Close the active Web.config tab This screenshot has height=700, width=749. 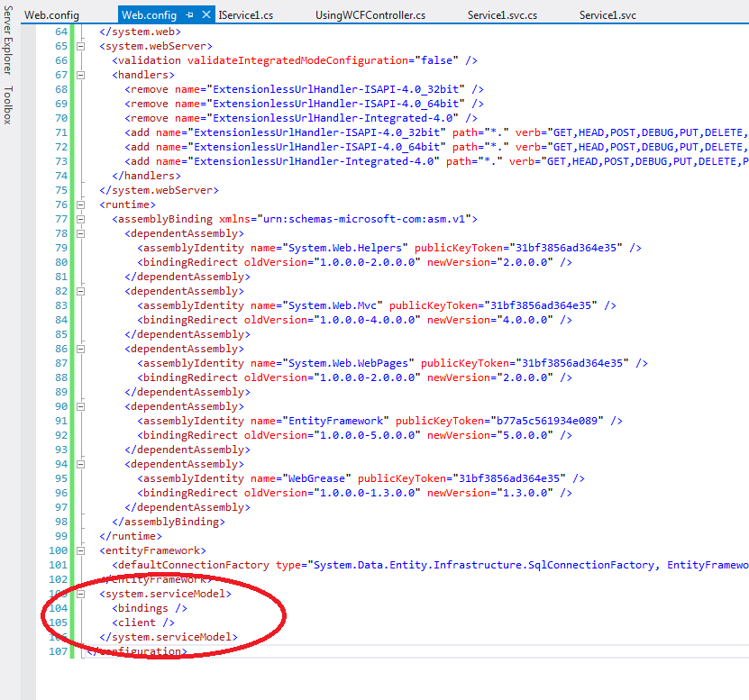tap(206, 14)
